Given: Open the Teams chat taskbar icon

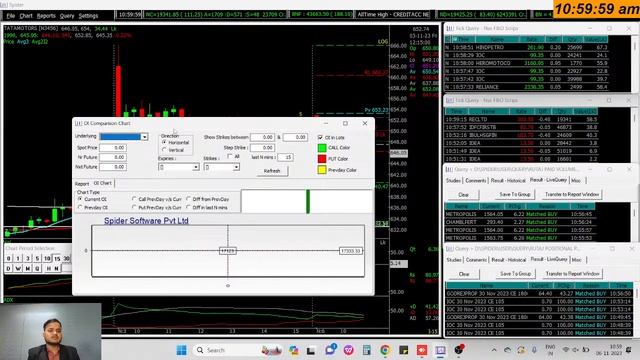Looking at the screenshot, I should point(331,350).
